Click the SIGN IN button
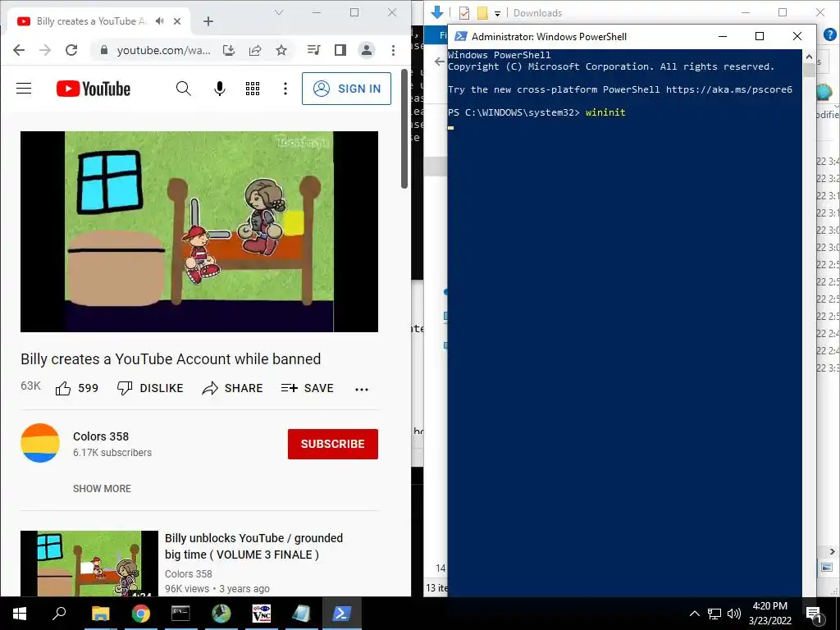The image size is (840, 630). click(x=347, y=89)
